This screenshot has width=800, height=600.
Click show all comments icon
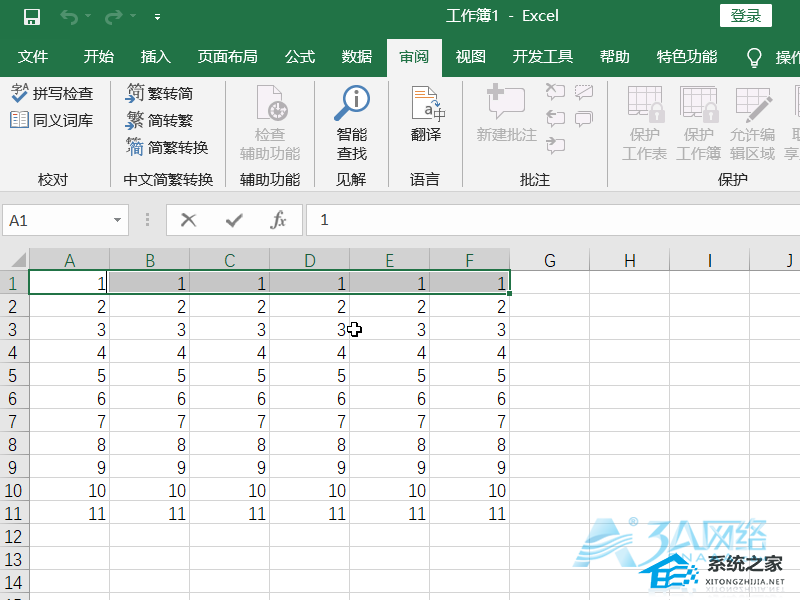pos(584,119)
